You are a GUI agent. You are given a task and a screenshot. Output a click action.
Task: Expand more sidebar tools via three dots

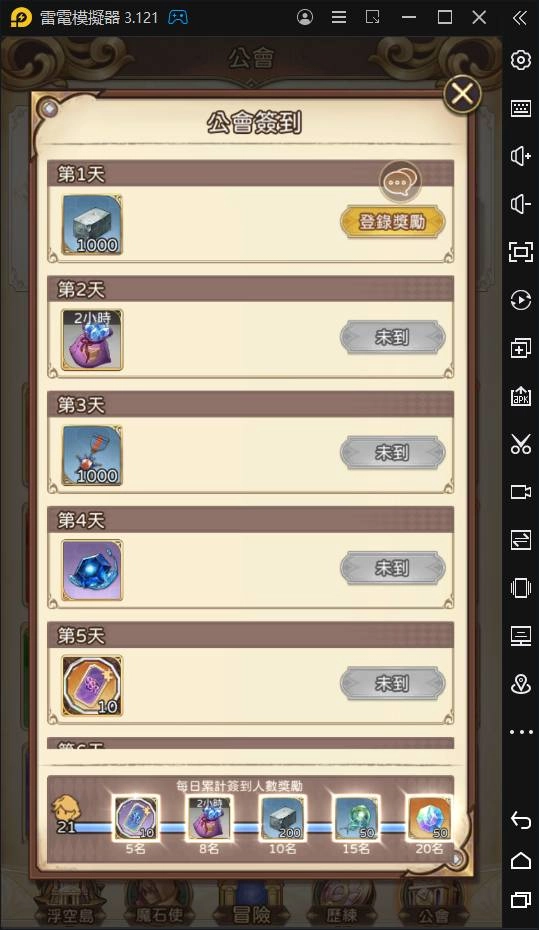(521, 732)
